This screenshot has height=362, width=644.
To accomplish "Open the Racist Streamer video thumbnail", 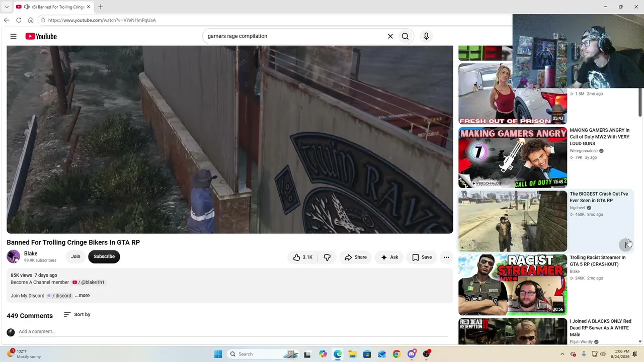I will [x=513, y=285].
